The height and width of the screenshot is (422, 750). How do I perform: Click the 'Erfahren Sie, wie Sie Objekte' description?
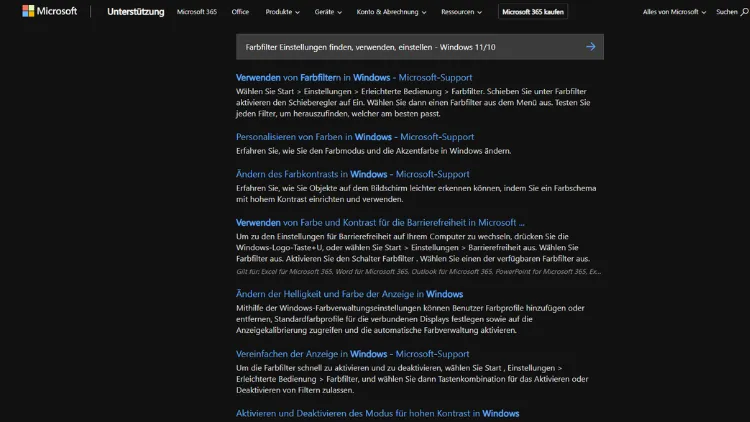coord(416,194)
